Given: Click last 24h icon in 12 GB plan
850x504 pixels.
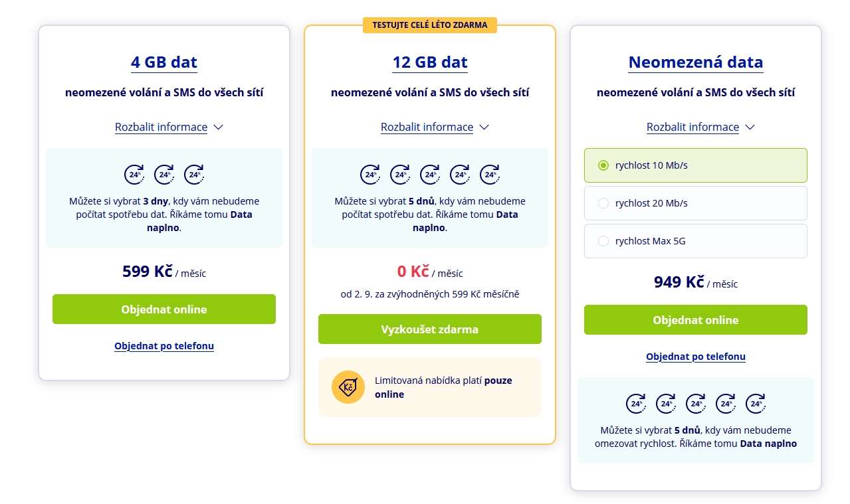Looking at the screenshot, I should tap(490, 175).
